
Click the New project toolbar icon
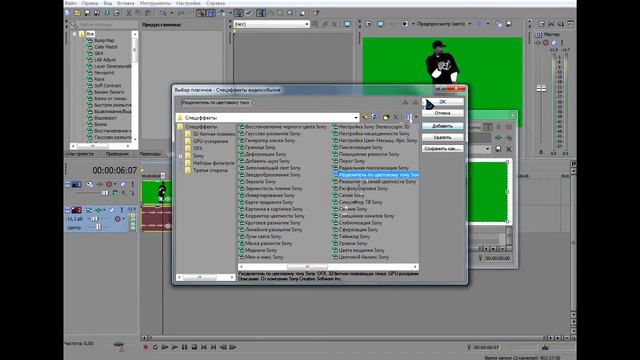pos(68,13)
